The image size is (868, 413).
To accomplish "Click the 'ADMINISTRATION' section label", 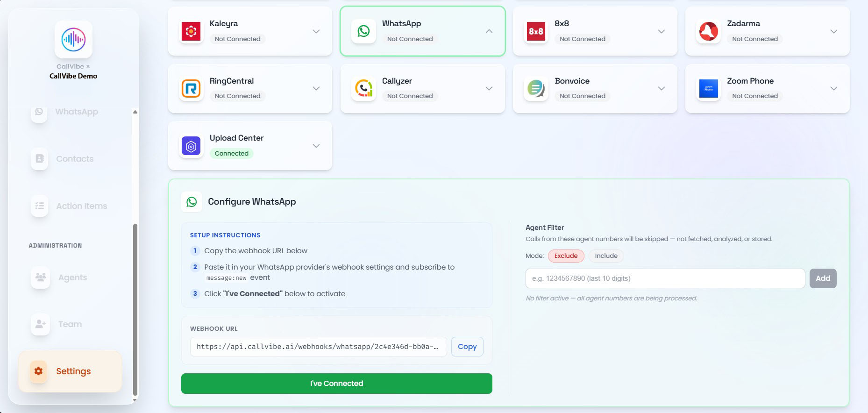I will pyautogui.click(x=55, y=246).
